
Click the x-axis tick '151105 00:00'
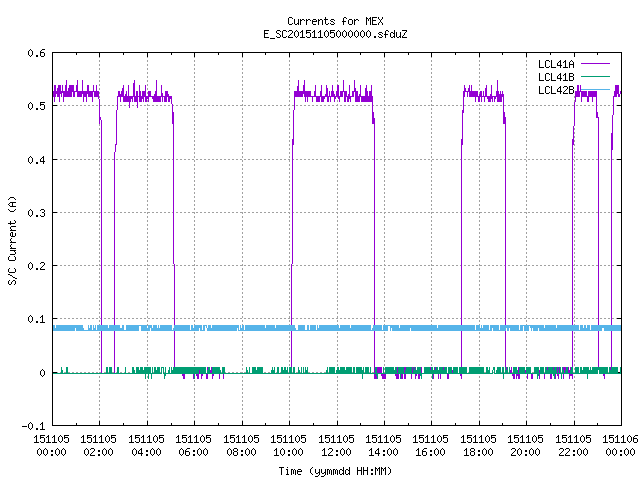pos(51,445)
